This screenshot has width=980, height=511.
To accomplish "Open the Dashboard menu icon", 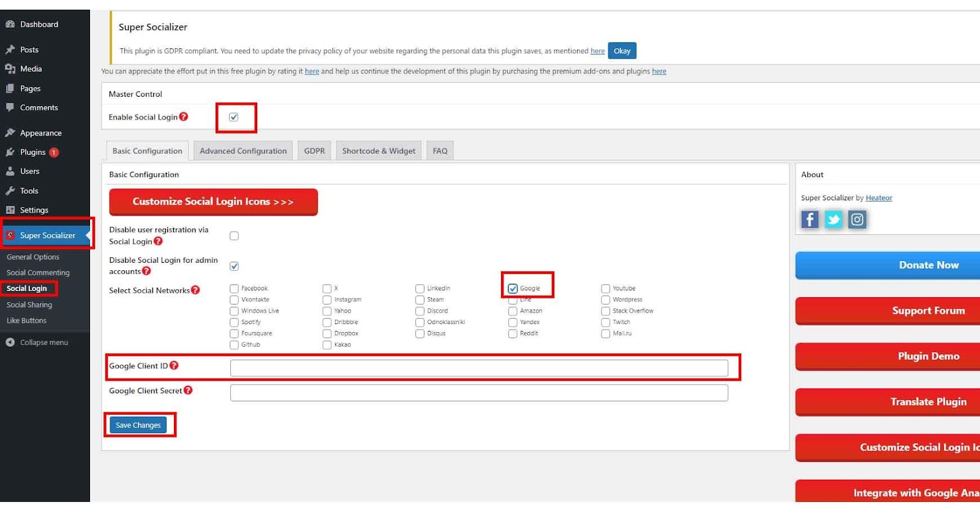I will [x=10, y=25].
